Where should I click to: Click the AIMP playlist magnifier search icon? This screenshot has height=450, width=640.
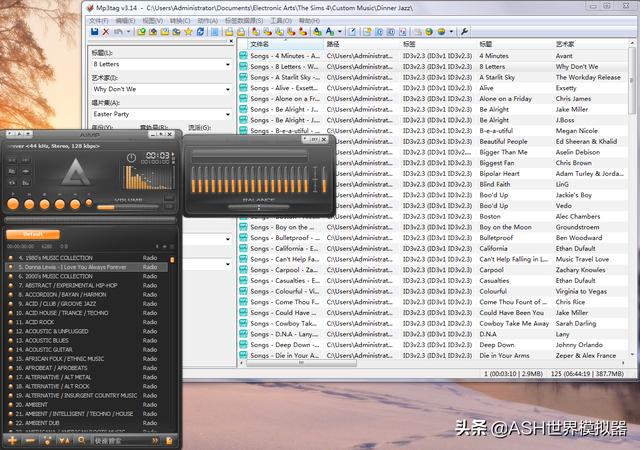pos(82,440)
